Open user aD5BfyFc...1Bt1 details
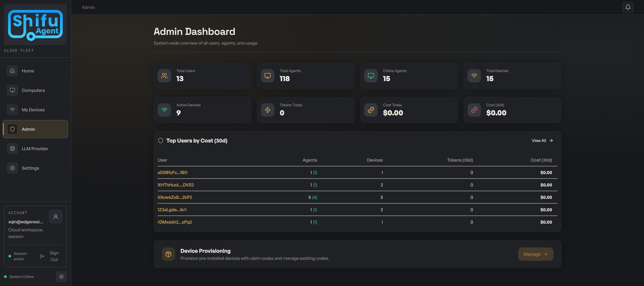Screen dimensions: 644x286 [172, 172]
